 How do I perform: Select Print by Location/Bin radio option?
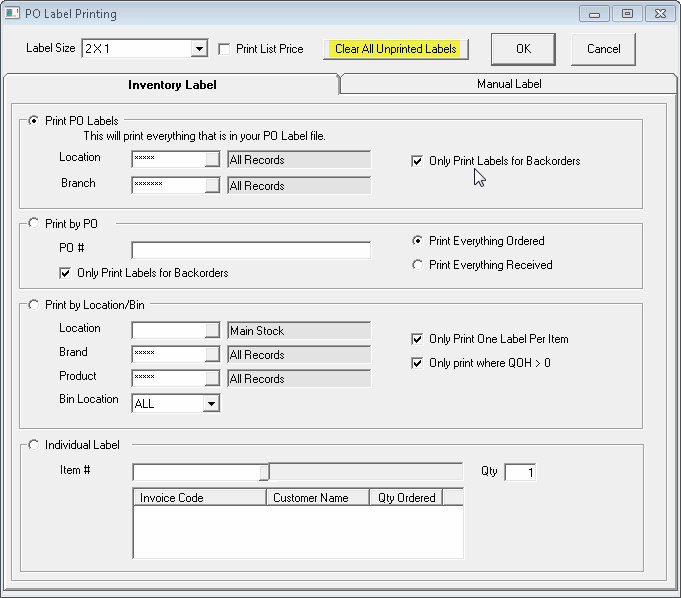33,304
